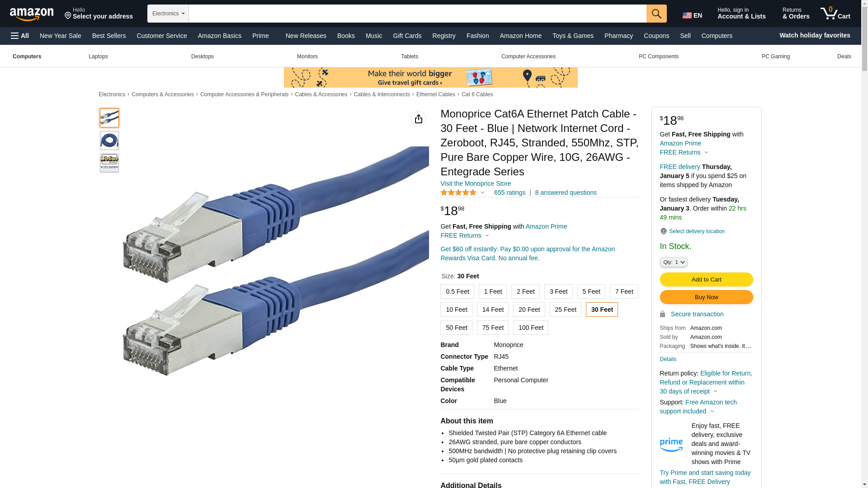Open the All hamburger menu
This screenshot has height=488, width=868.
(x=20, y=36)
